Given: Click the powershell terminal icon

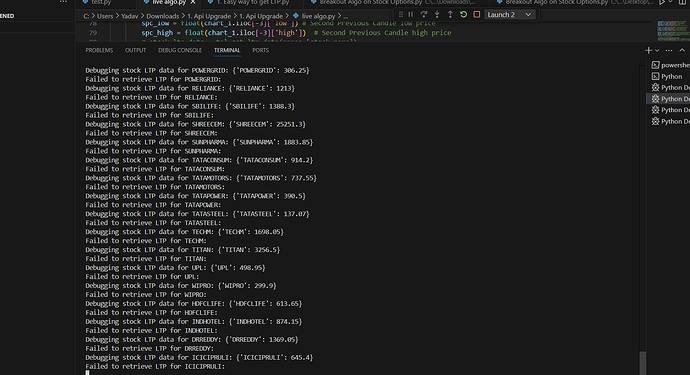Looking at the screenshot, I should [656, 65].
